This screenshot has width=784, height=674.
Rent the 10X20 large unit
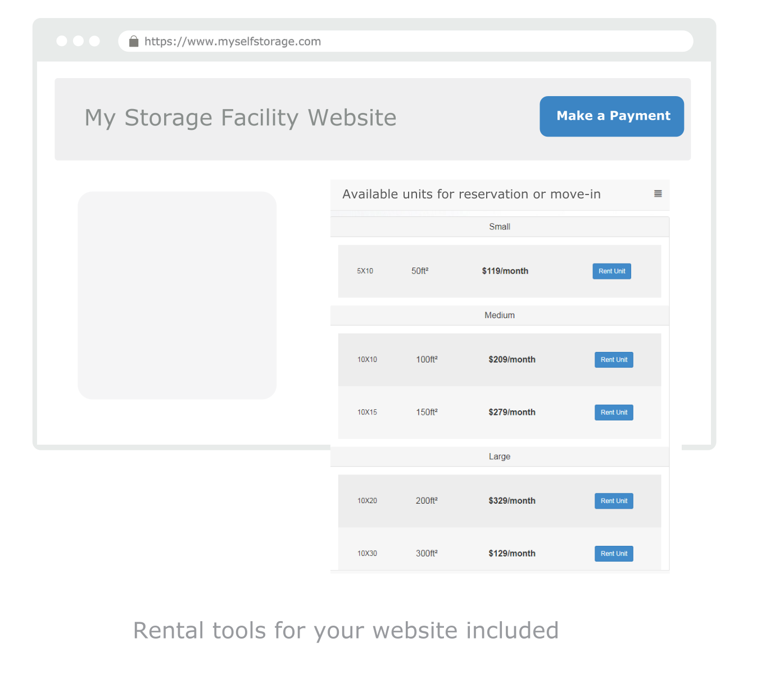coord(614,500)
